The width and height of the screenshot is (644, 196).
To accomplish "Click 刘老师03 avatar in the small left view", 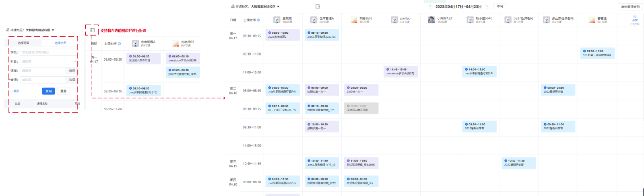I will 175,43.
